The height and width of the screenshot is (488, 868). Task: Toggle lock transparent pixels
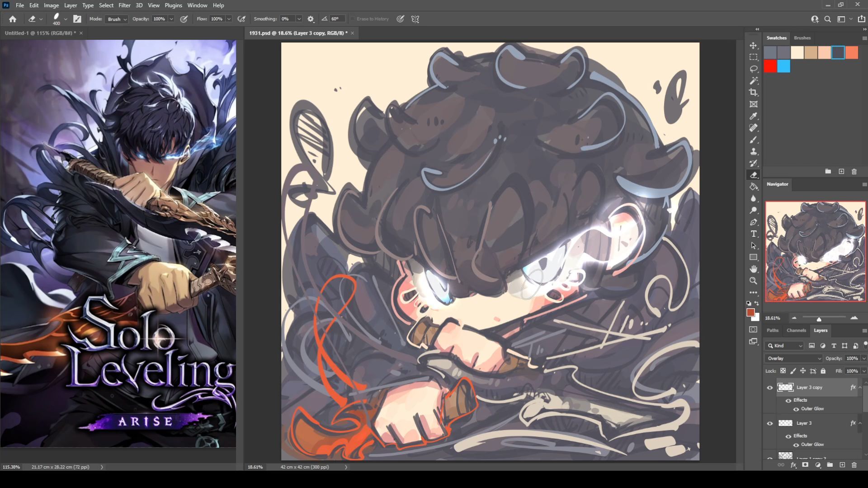(x=783, y=371)
